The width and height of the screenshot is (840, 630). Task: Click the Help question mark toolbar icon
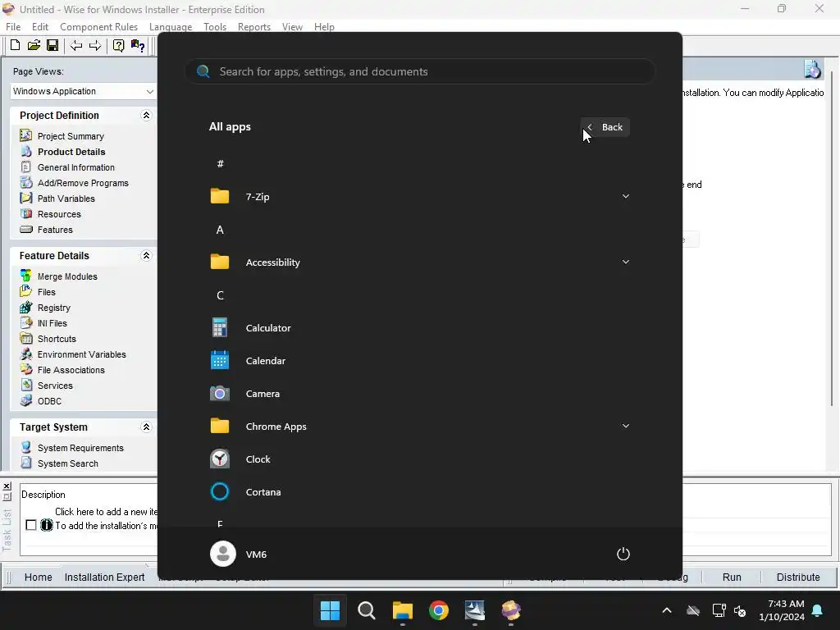point(118,46)
